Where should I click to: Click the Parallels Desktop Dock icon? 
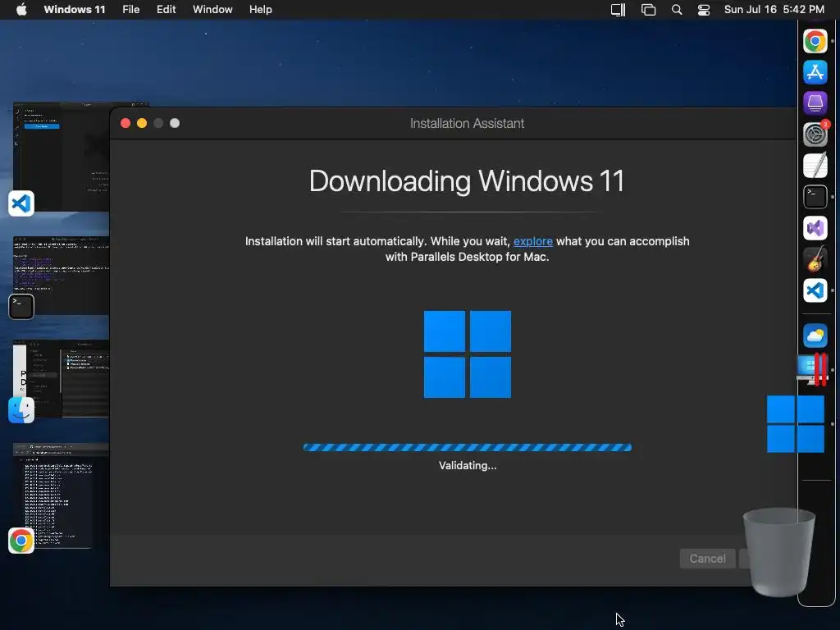[814, 369]
